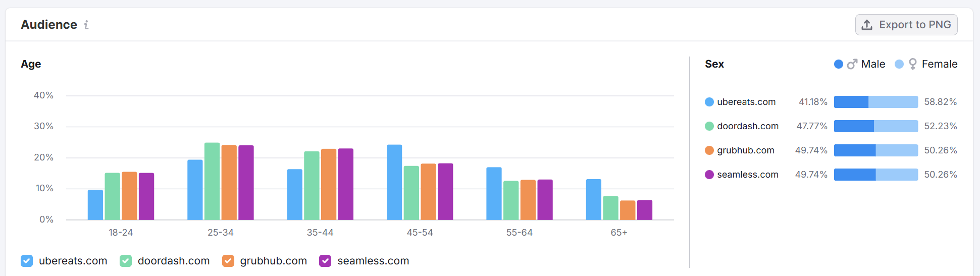Click the orange grubhub.com dot in Sex panel
Viewport: 980px width, 276px height.
click(x=709, y=150)
